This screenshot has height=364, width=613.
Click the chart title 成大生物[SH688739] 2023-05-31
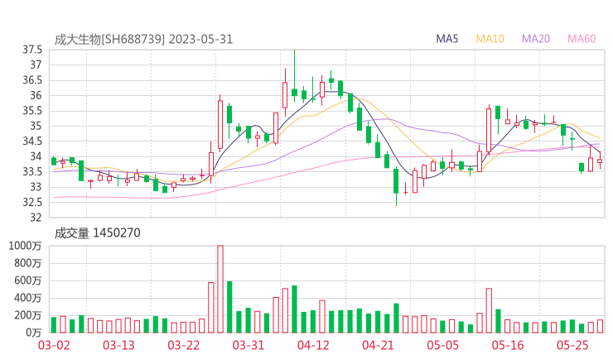143,40
